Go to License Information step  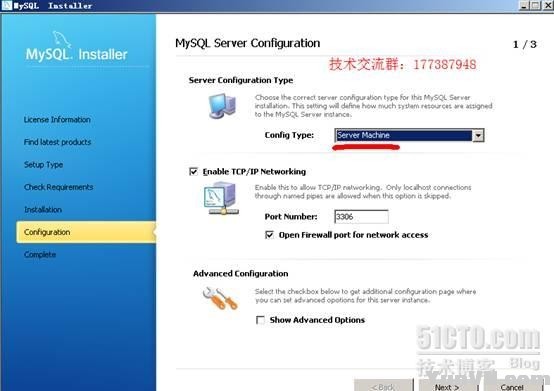click(57, 120)
